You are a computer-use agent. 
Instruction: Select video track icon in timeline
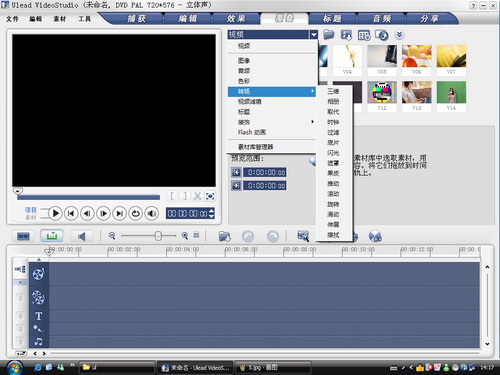click(x=39, y=274)
